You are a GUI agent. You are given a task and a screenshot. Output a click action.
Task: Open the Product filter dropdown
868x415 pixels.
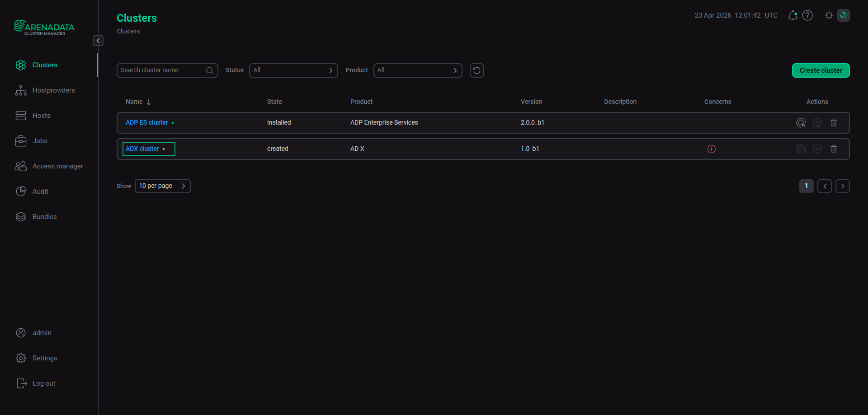click(418, 70)
